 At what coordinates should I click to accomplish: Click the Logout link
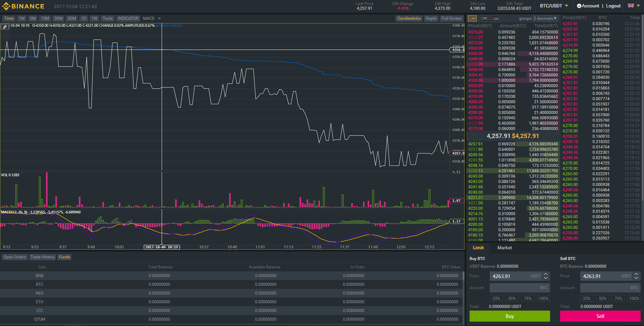(x=613, y=6)
